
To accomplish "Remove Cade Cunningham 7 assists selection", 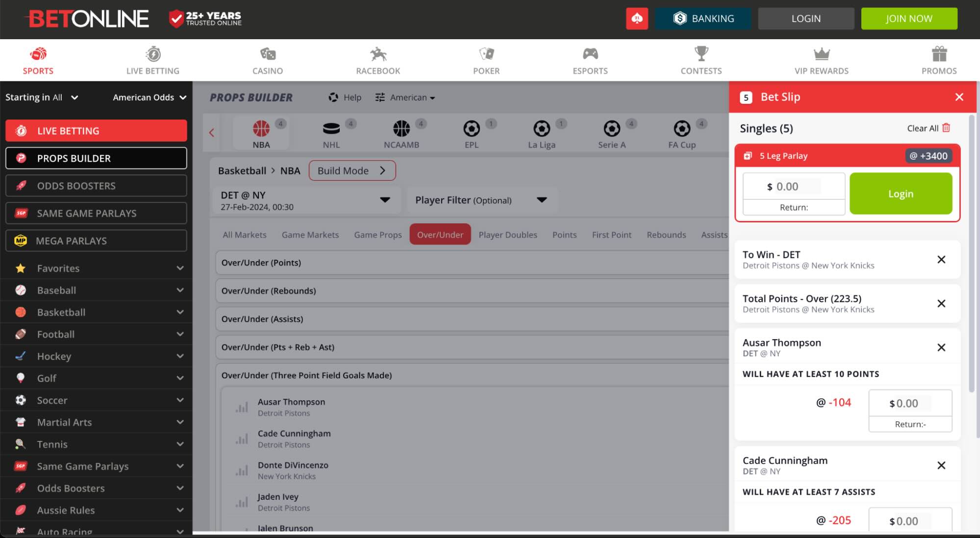I will [x=941, y=465].
